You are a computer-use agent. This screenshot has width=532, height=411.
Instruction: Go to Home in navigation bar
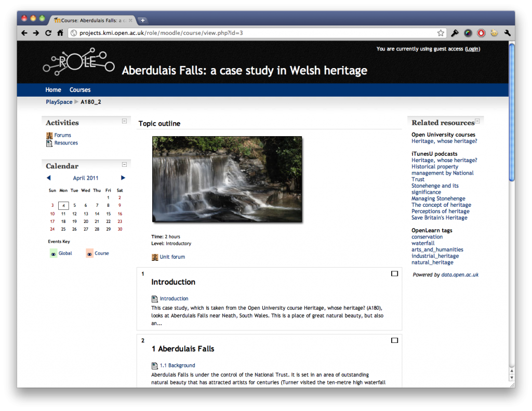pyautogui.click(x=53, y=90)
